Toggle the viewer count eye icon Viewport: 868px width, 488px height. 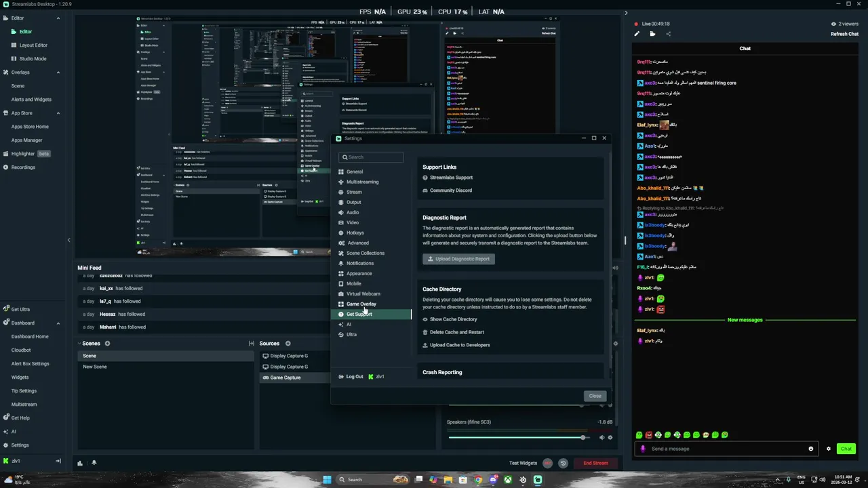click(x=833, y=24)
